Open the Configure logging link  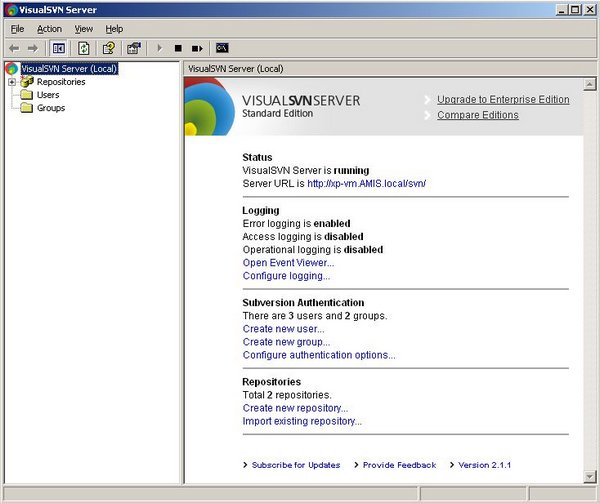click(286, 276)
